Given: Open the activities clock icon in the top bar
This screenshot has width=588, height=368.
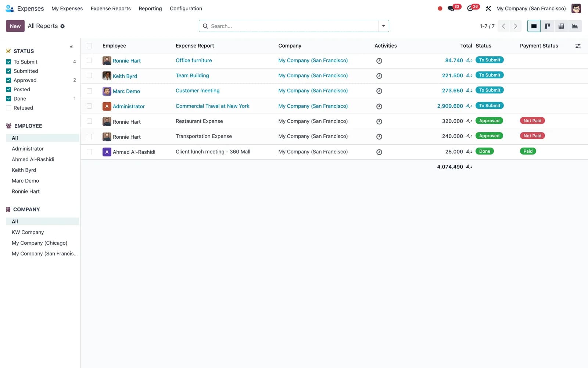Looking at the screenshot, I should [x=470, y=8].
